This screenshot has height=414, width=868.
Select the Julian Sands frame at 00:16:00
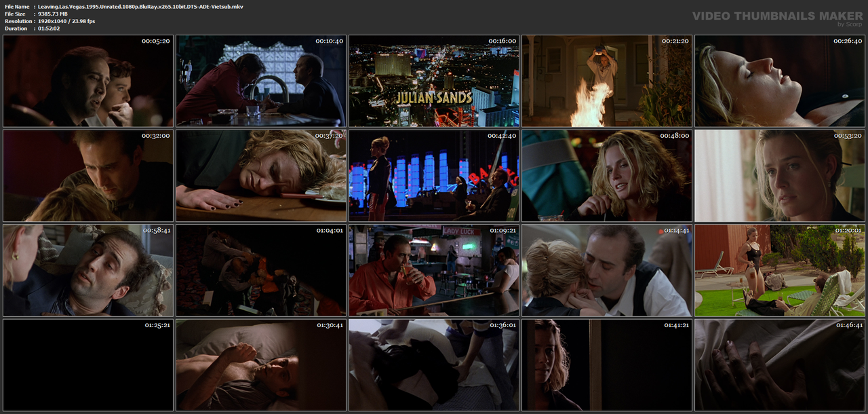click(434, 81)
